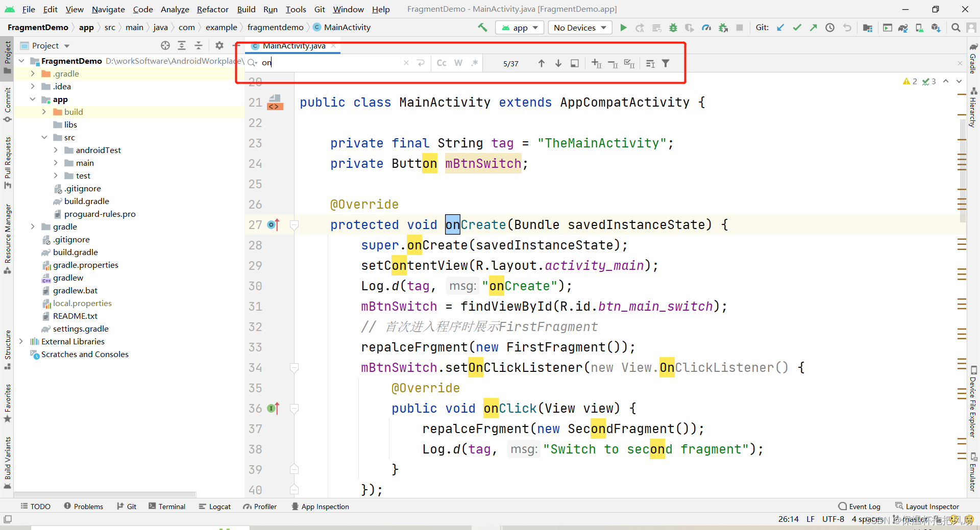Commit changes with the Git checkmark icon
Screen dimensions: 980x530
coord(797,28)
